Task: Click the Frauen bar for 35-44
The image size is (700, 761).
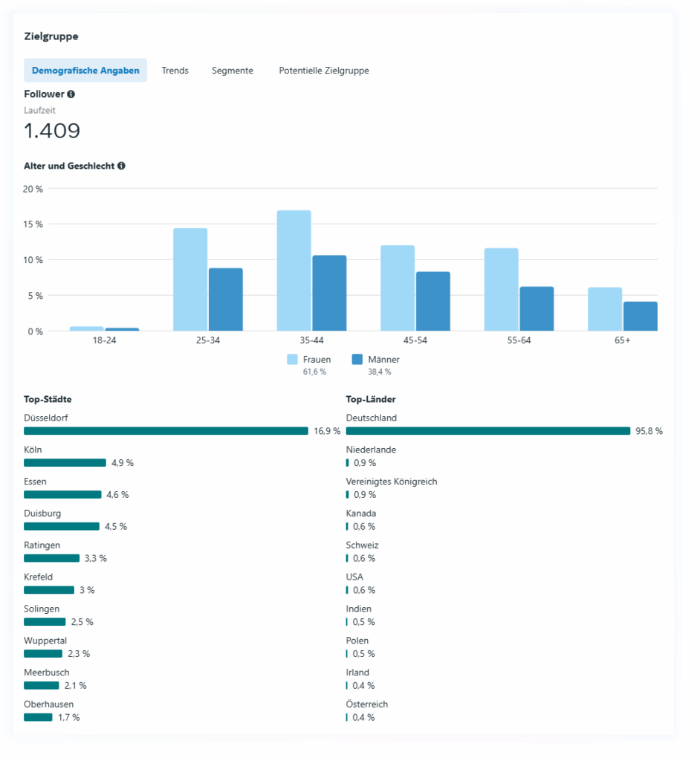Action: (294, 271)
